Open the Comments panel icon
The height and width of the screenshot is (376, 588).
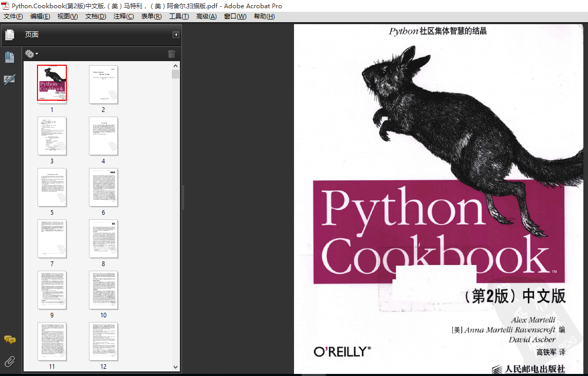(x=10, y=340)
